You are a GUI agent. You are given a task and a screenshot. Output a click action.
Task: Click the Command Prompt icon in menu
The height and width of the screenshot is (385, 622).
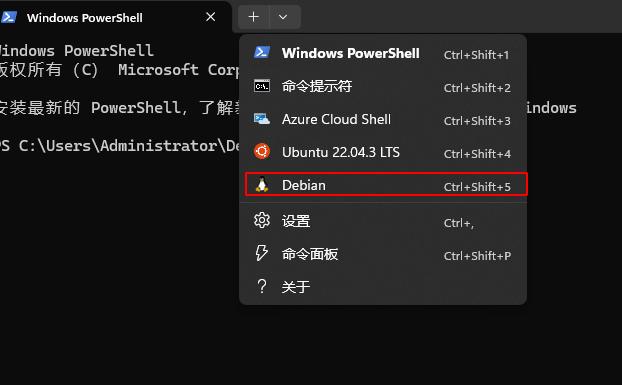click(x=262, y=86)
